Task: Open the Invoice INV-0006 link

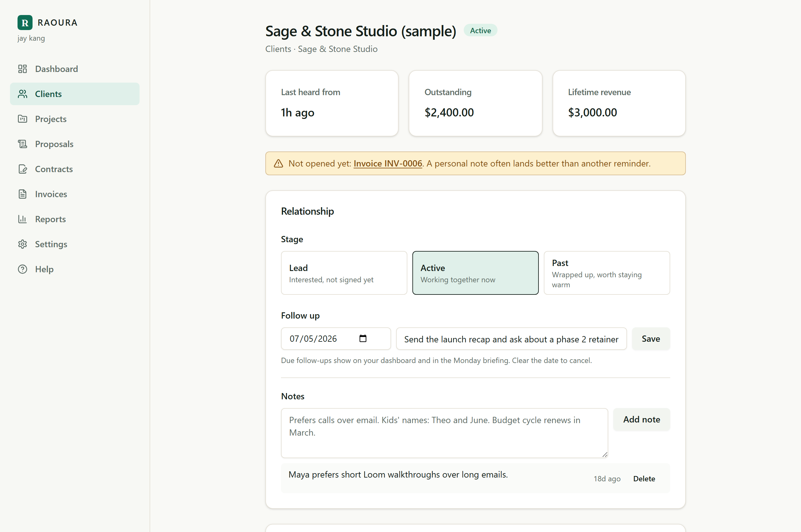Action: 388,164
